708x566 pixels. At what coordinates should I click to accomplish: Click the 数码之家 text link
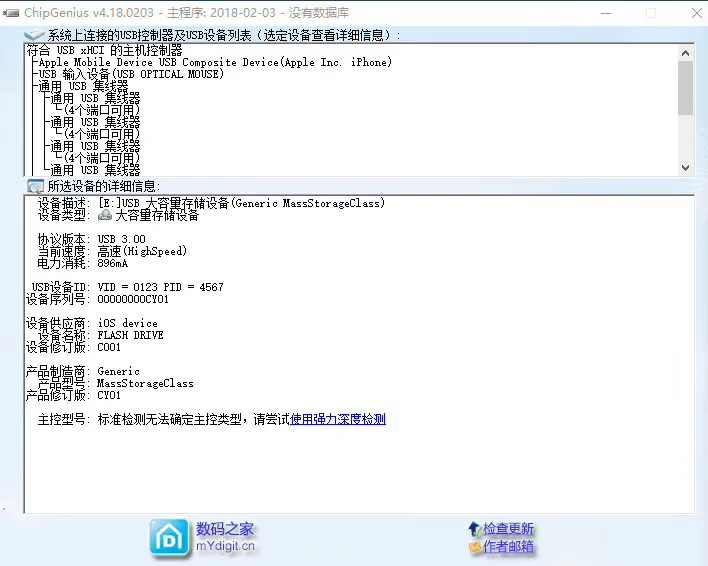point(225,529)
